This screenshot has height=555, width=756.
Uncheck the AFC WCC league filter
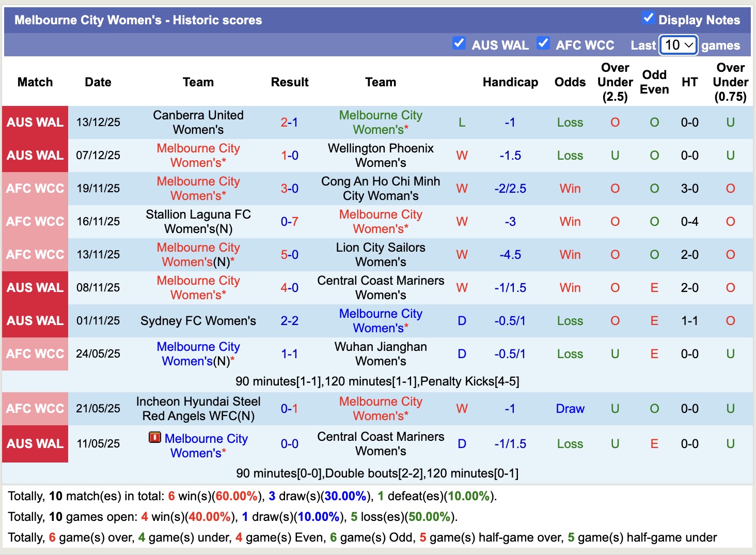coord(543,43)
